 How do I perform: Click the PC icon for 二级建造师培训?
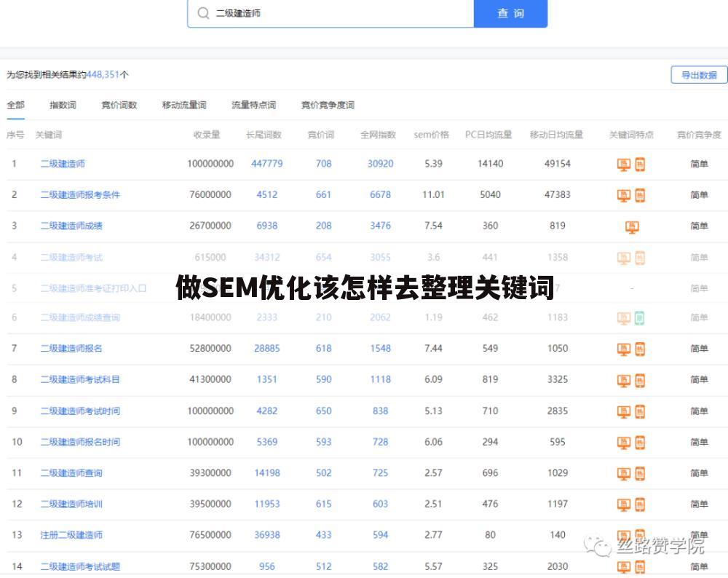click(624, 504)
